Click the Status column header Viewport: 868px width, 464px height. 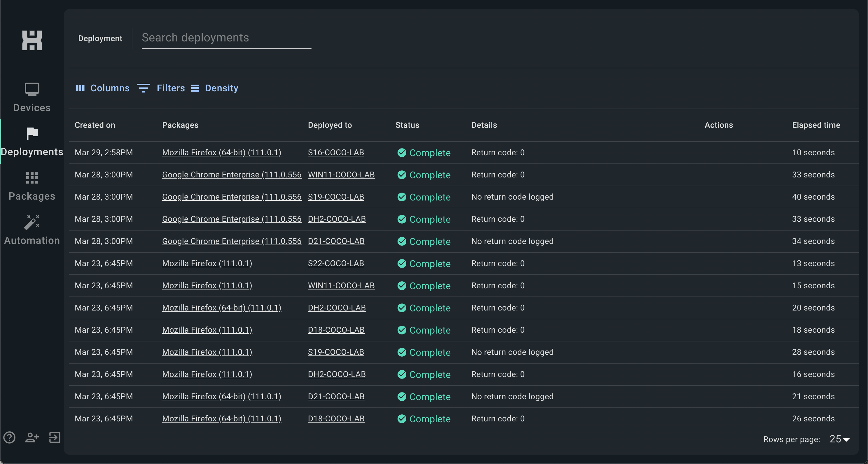[x=407, y=125]
